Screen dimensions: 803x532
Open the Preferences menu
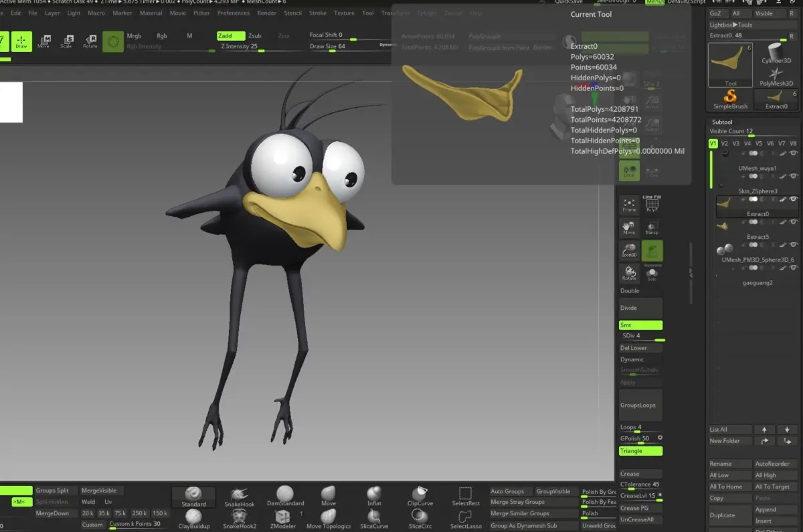234,13
